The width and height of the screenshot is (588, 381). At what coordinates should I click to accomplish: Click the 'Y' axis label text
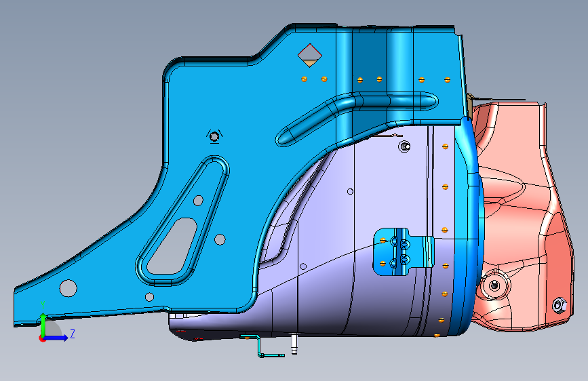43,305
